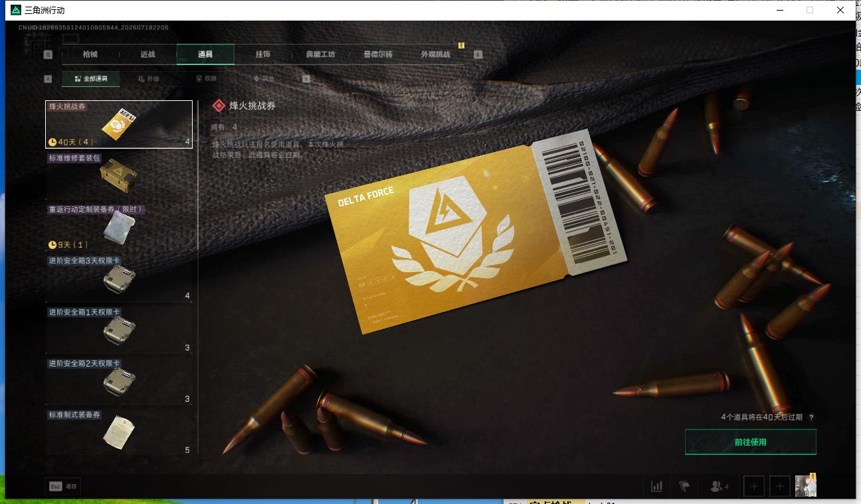
Task: Select the 进阶安全箱1天权限卡 item
Action: coord(119,329)
